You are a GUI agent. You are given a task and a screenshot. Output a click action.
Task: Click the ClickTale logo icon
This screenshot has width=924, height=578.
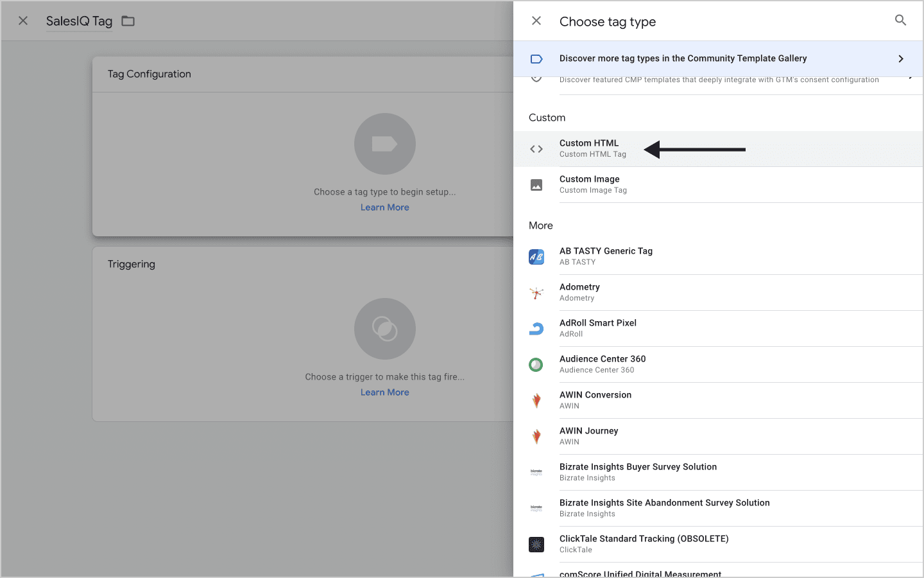(536, 545)
